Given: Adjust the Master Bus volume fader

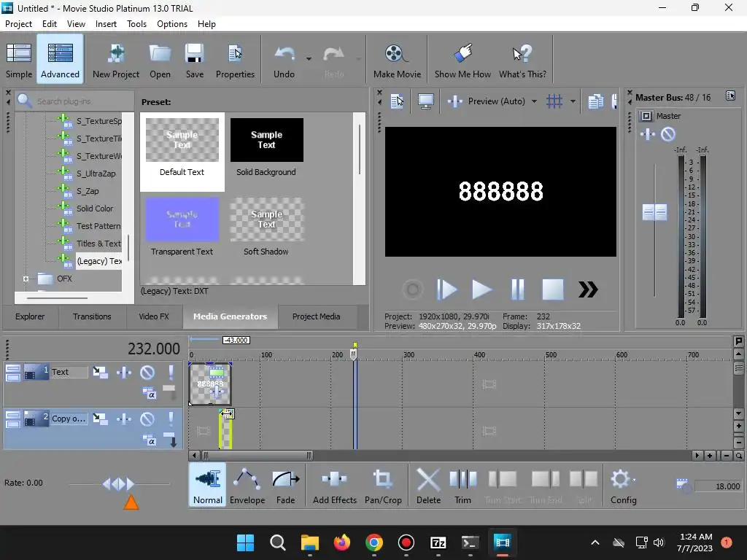Looking at the screenshot, I should 654,212.
